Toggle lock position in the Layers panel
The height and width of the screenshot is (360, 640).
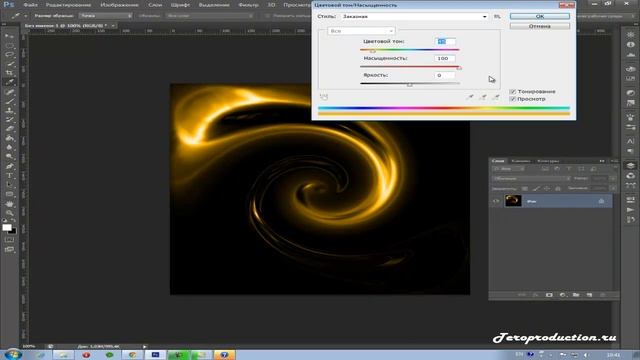(x=547, y=188)
